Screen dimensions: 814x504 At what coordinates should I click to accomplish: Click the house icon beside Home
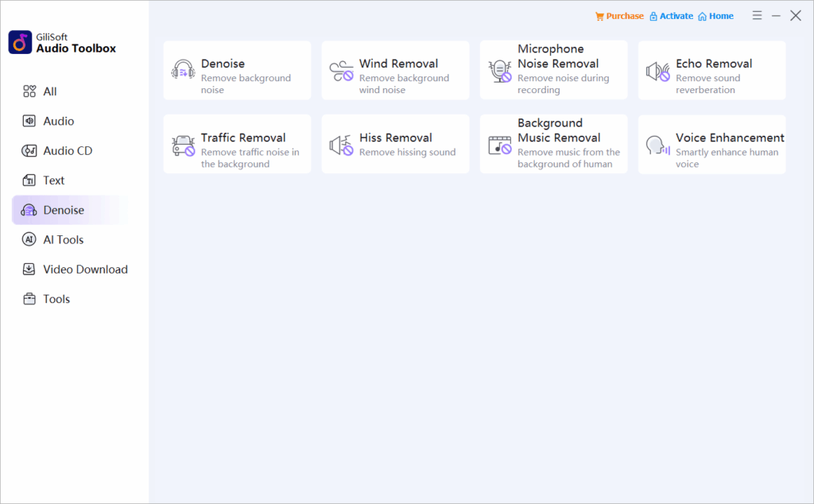pos(702,17)
